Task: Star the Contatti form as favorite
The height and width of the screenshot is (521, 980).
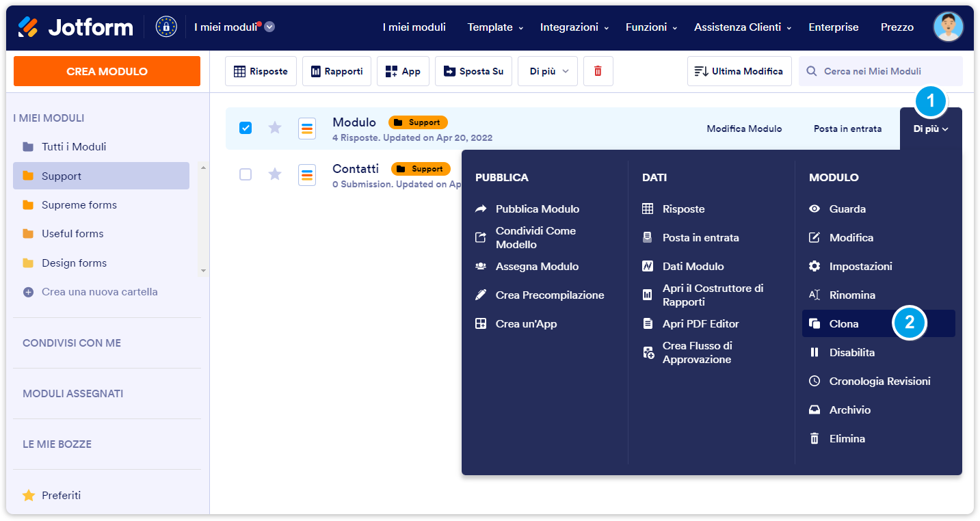Action: pyautogui.click(x=275, y=174)
